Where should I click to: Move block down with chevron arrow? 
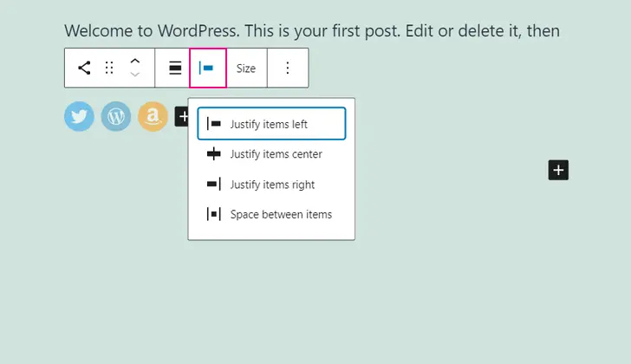[135, 75]
